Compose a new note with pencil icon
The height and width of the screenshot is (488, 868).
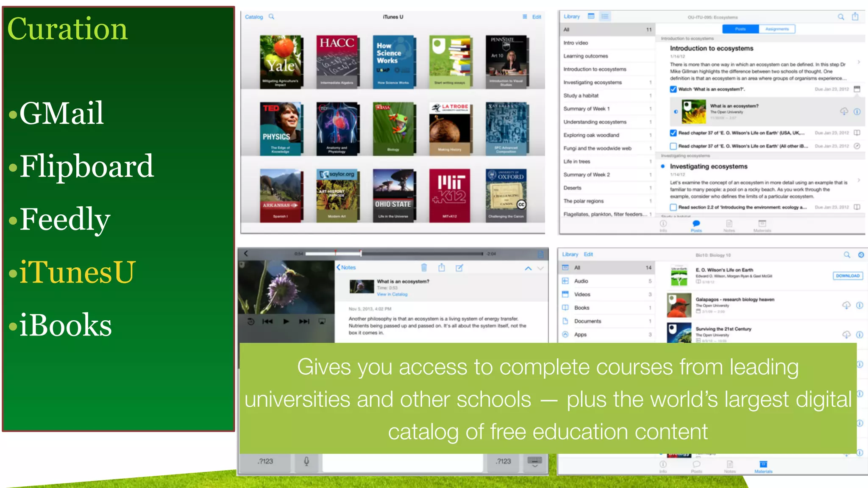tap(459, 268)
